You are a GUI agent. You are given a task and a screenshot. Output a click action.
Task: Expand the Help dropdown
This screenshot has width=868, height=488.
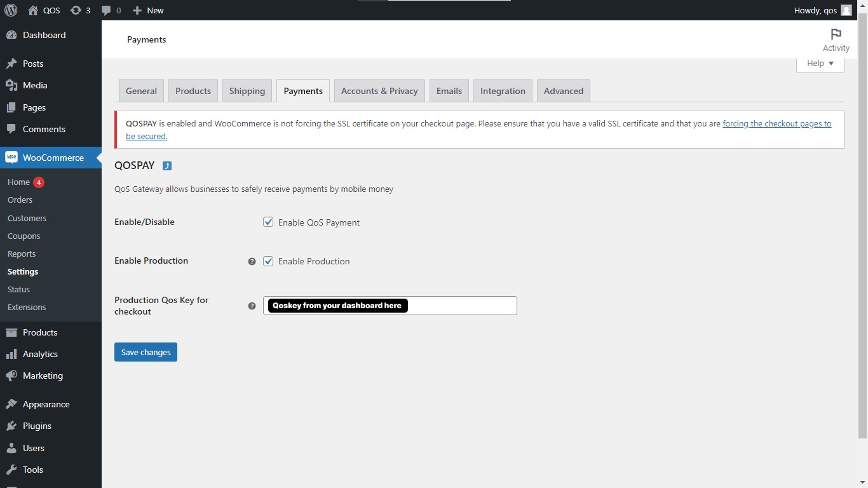pyautogui.click(x=820, y=64)
